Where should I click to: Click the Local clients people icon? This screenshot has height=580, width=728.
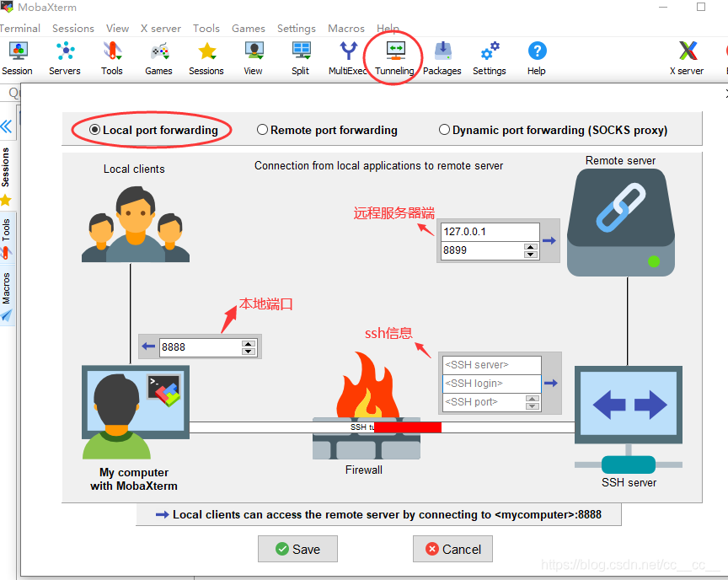coord(136,224)
